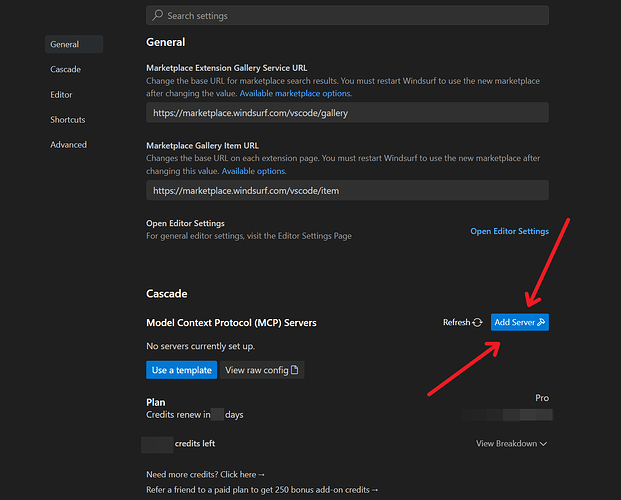The image size is (621, 500).
Task: Click the 'credits left' text
Action: tap(195, 443)
